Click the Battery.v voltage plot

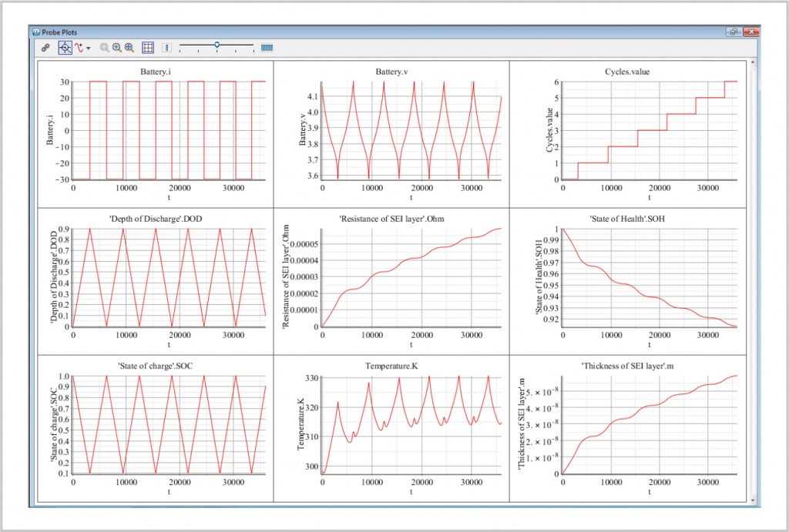pos(411,130)
